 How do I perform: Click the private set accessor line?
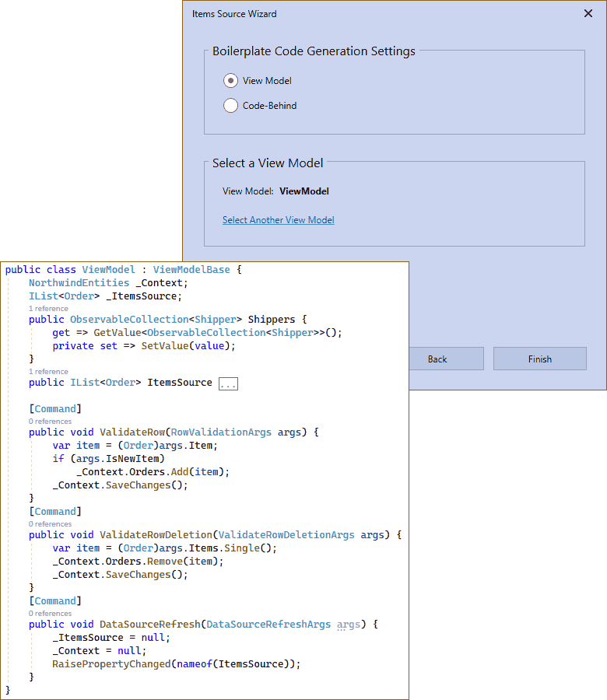click(x=144, y=346)
